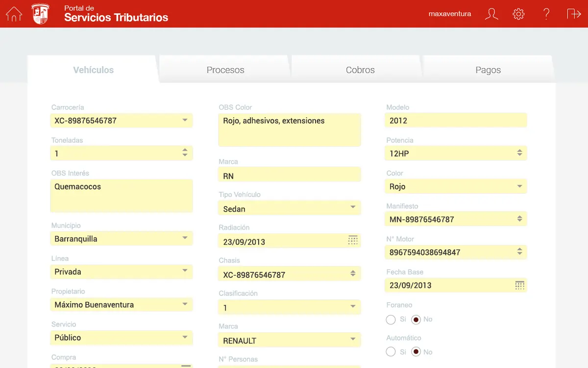Click the N° Motor stepper arrows
The image size is (588, 368).
pos(520,252)
